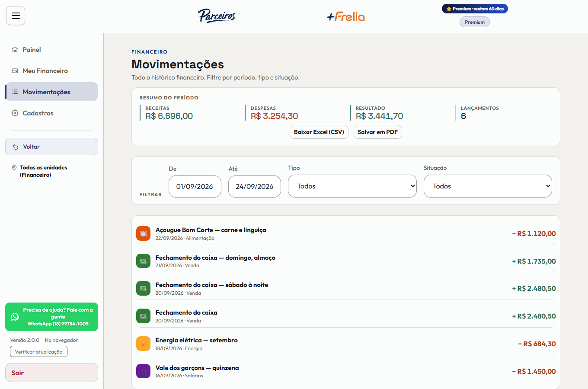Click the Açougue Bom Corte food icon
Viewport: 588px width, 389px height.
coord(143,233)
